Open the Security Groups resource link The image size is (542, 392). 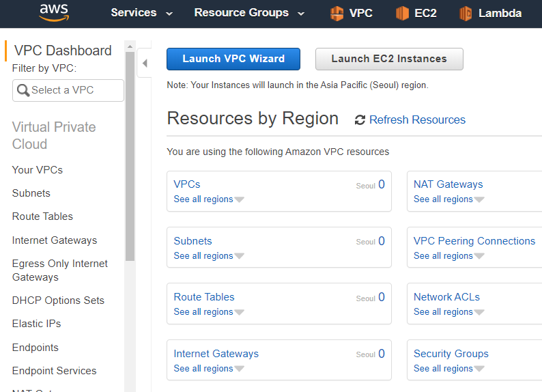click(x=451, y=354)
